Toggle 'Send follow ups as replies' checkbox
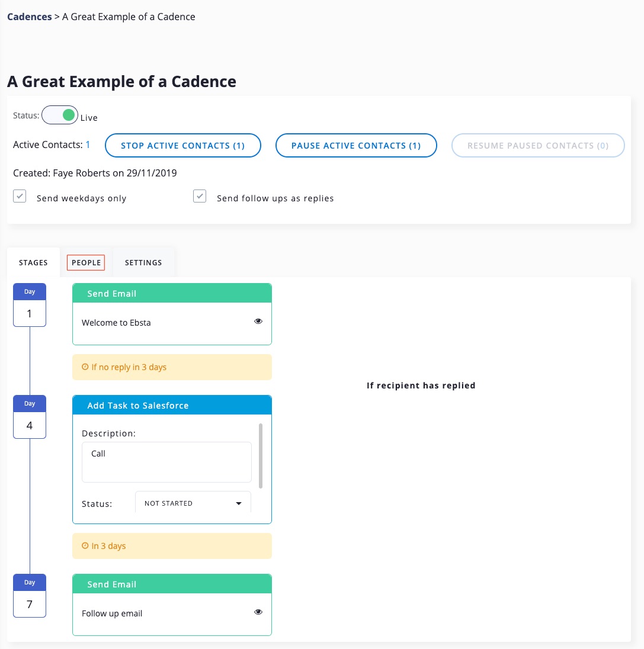 pyautogui.click(x=200, y=197)
